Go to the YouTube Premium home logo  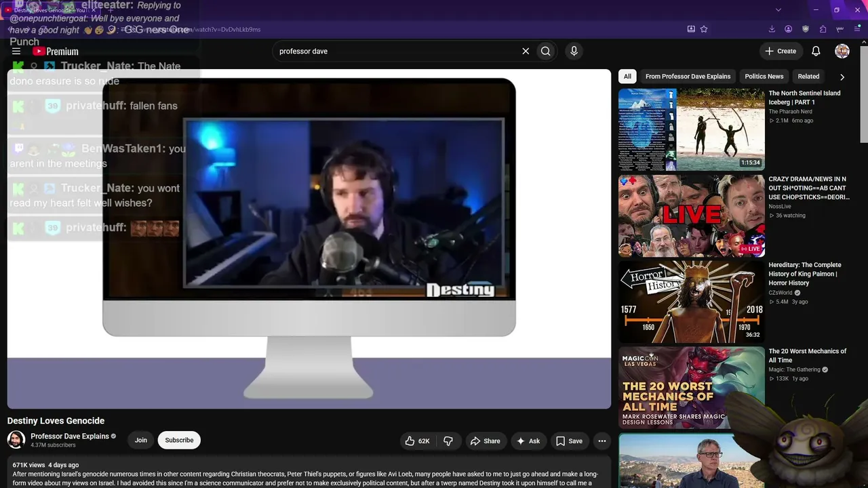56,52
